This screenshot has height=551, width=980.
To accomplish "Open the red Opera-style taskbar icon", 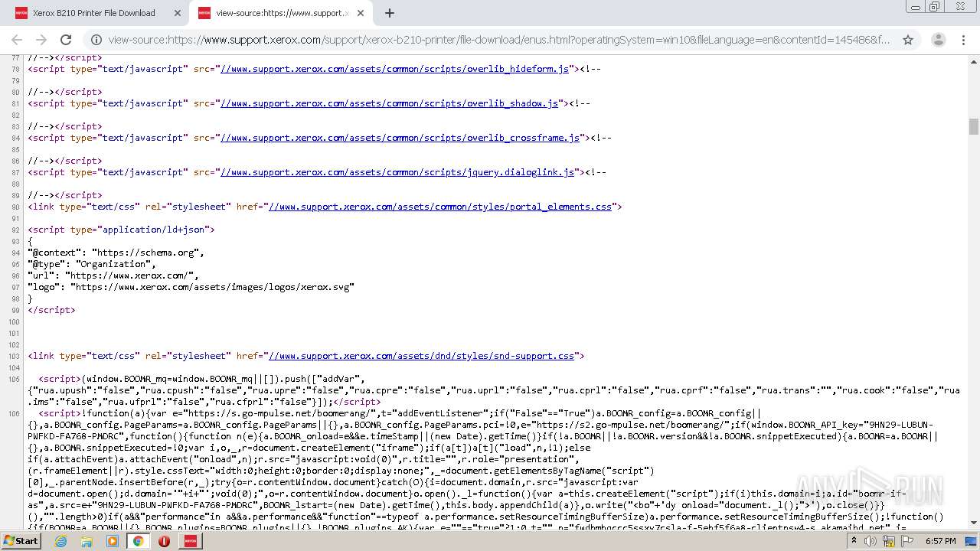I will (x=164, y=541).
